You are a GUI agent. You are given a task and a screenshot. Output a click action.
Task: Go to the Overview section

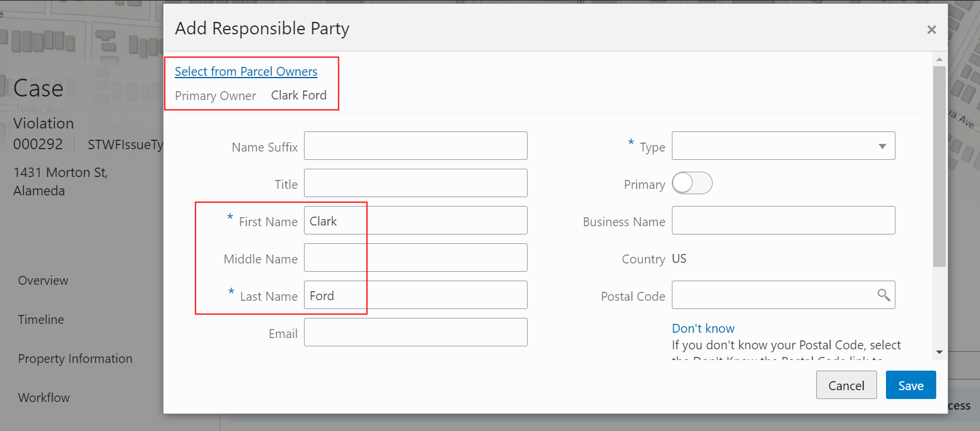(x=43, y=281)
